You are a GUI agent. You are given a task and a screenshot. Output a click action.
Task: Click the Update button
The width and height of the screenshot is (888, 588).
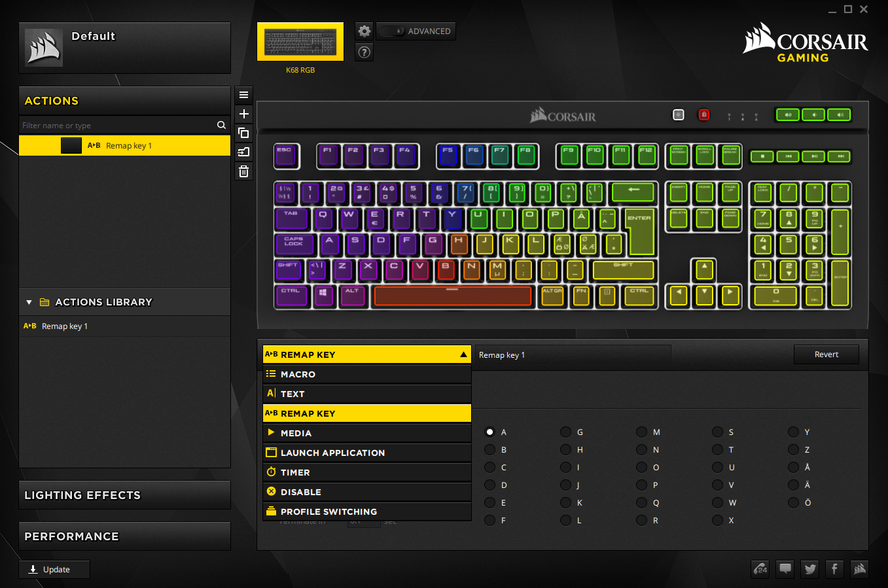54,570
